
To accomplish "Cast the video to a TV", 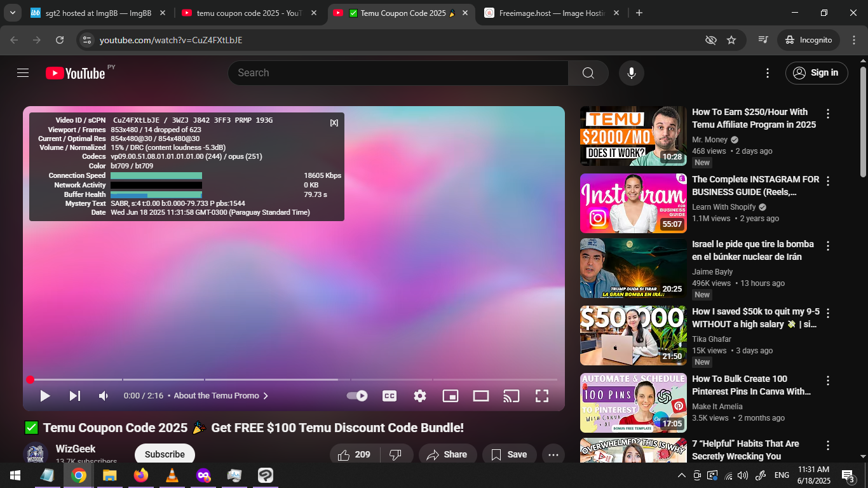I will coord(512,396).
